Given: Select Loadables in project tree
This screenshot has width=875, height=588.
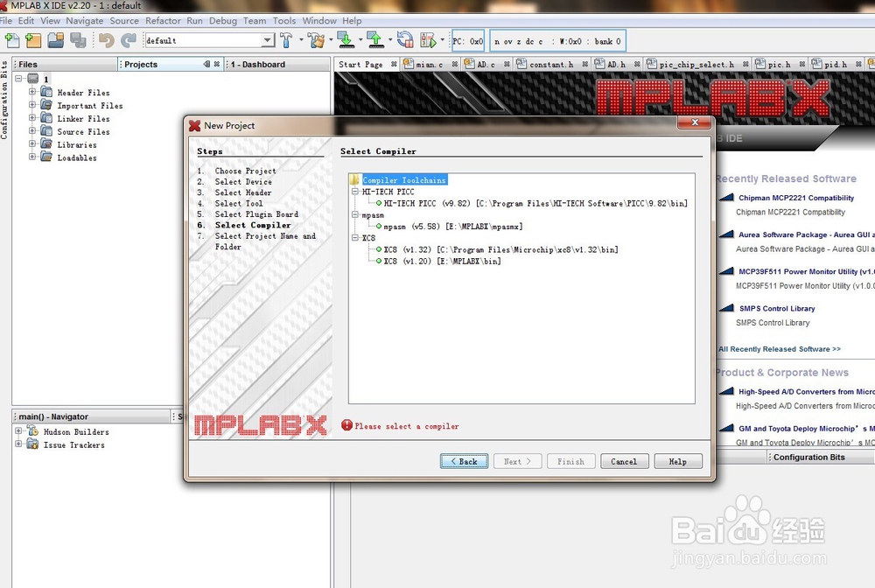Looking at the screenshot, I should (76, 157).
